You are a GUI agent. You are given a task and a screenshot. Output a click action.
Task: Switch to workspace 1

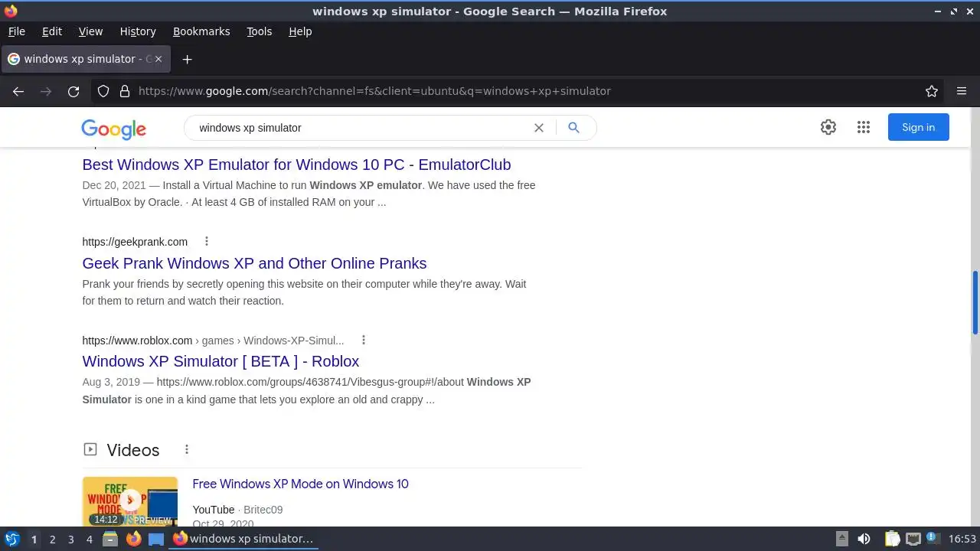click(x=34, y=539)
